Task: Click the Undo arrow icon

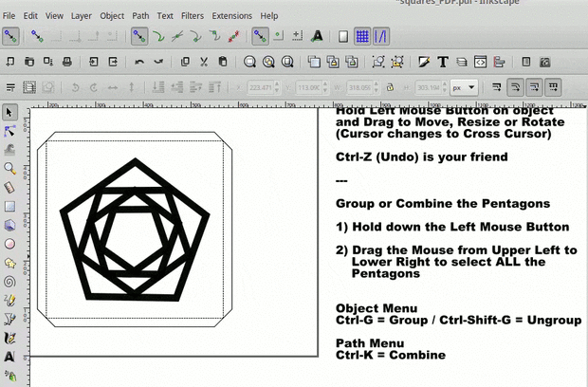Action: tap(139, 62)
